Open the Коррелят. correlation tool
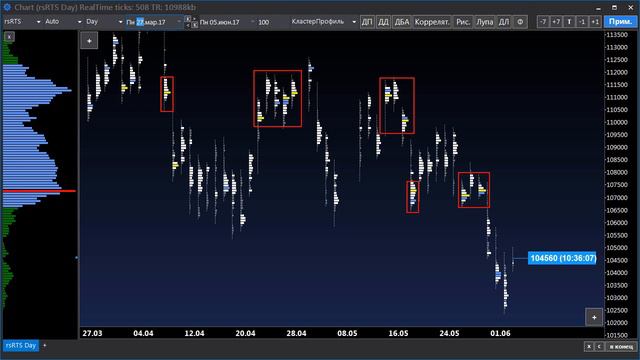 tap(432, 22)
